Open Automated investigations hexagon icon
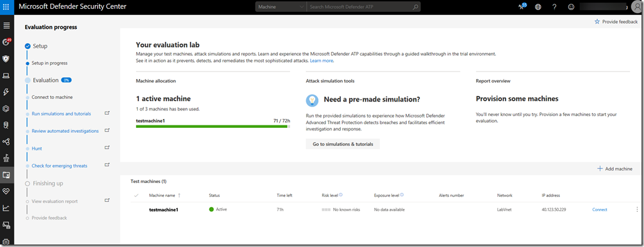 (x=6, y=108)
